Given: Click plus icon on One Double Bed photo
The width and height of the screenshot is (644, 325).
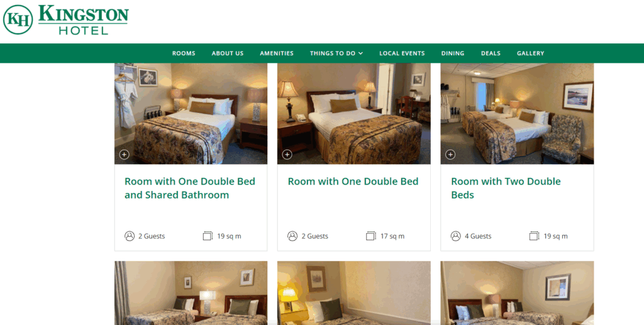Looking at the screenshot, I should point(287,155).
